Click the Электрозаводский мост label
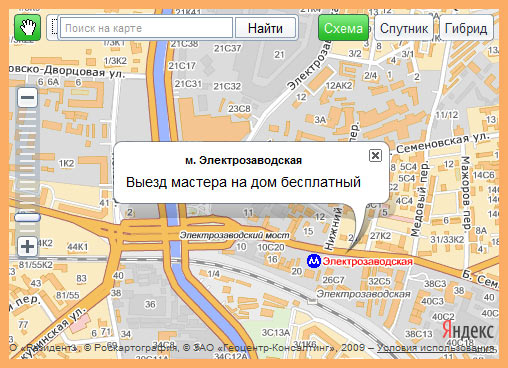Image resolution: width=508 pixels, height=368 pixels. tap(234, 235)
